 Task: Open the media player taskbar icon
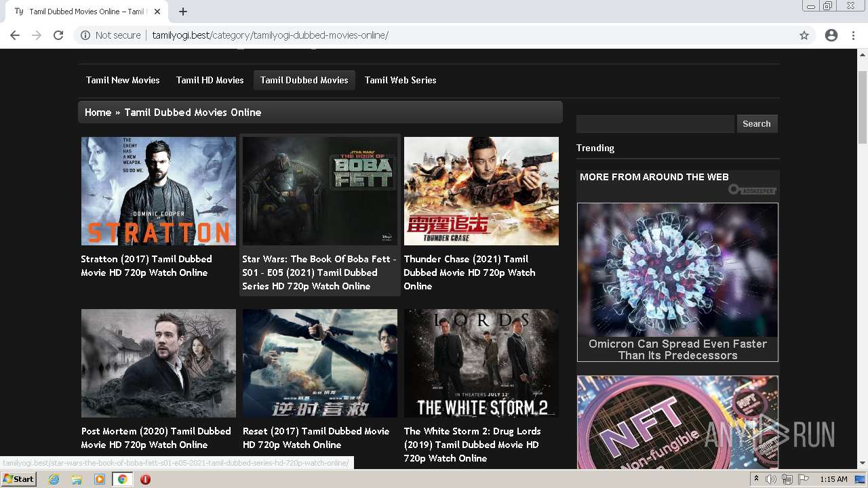[100, 479]
